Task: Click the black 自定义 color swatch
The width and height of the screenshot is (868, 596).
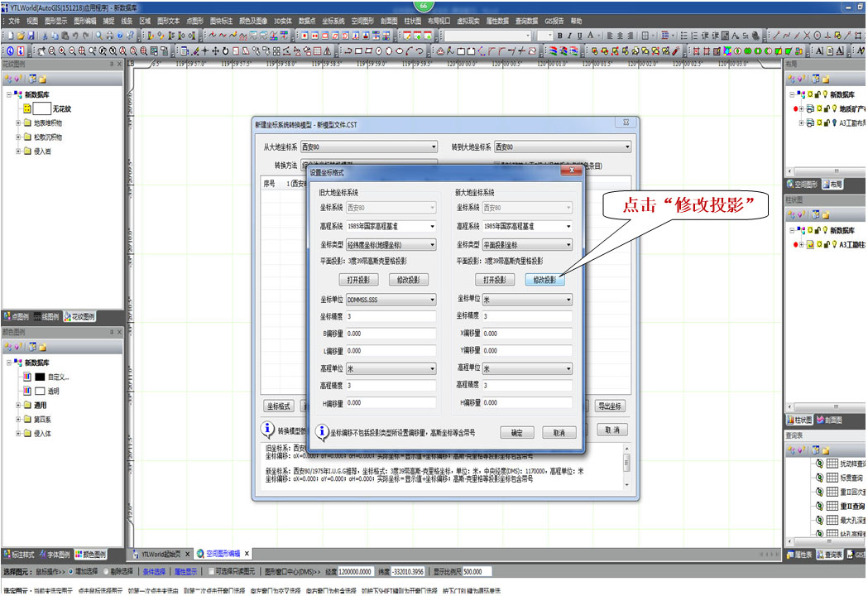Action: pos(39,377)
